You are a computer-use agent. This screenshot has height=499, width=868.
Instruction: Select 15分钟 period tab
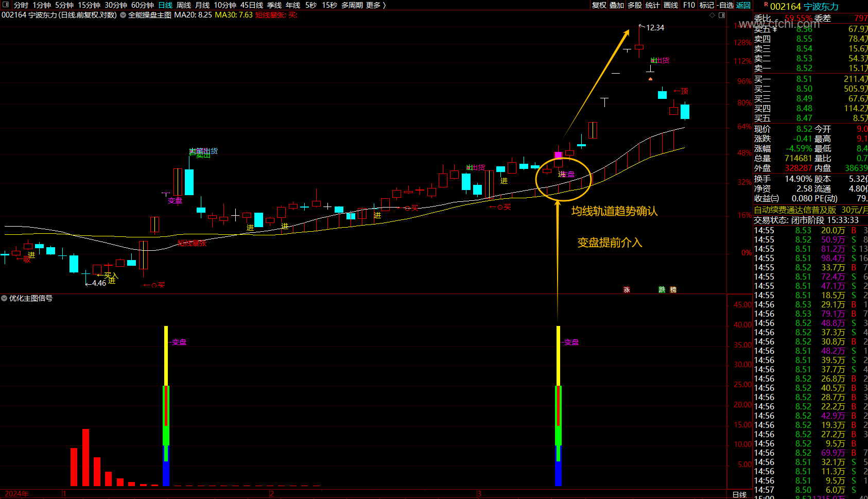(89, 5)
